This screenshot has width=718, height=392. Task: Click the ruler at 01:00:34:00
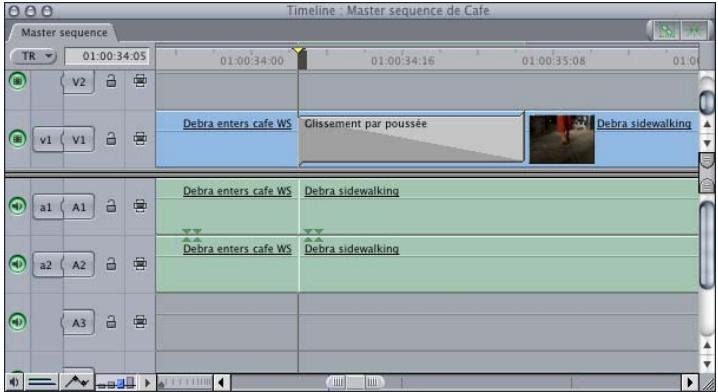(251, 60)
